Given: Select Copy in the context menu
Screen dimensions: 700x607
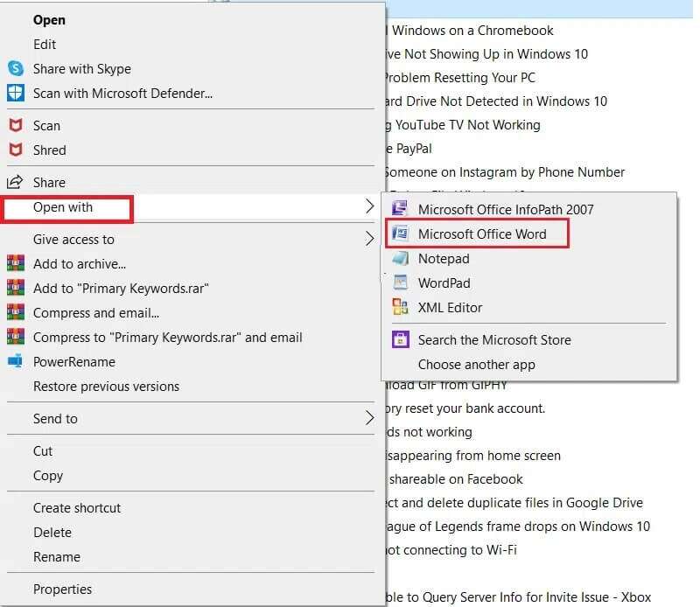Looking at the screenshot, I should tap(191, 475).
